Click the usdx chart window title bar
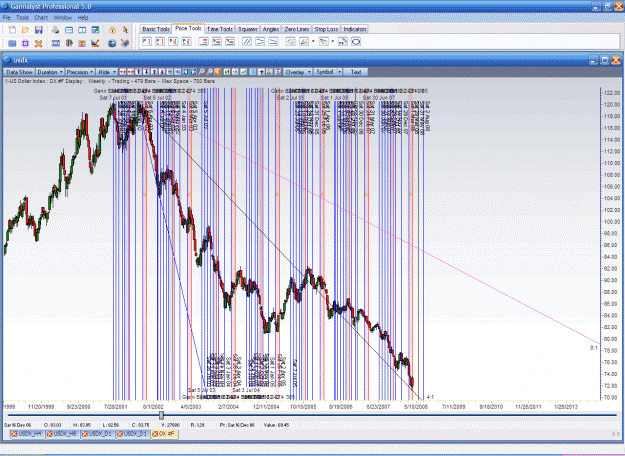Viewport: 625px width, 456px height. coord(311,60)
